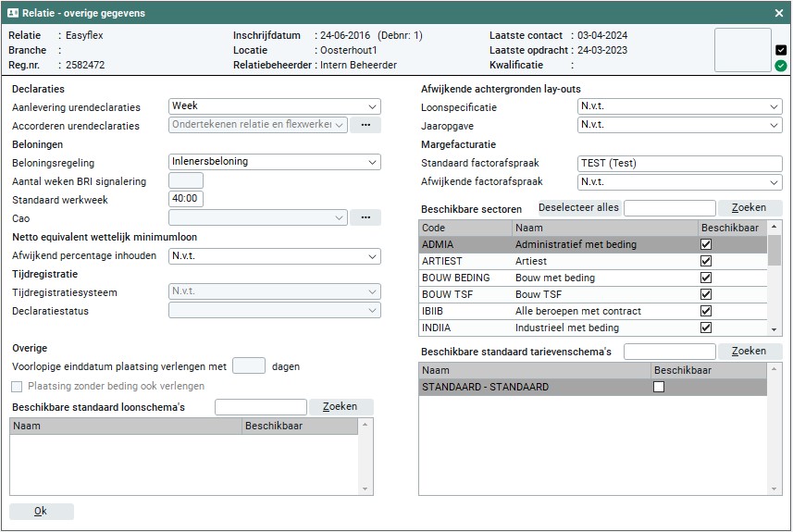The image size is (793, 532).
Task: Enable Beschikbaar for STANDAARD - STANDAARD tarievenschema
Action: [659, 387]
